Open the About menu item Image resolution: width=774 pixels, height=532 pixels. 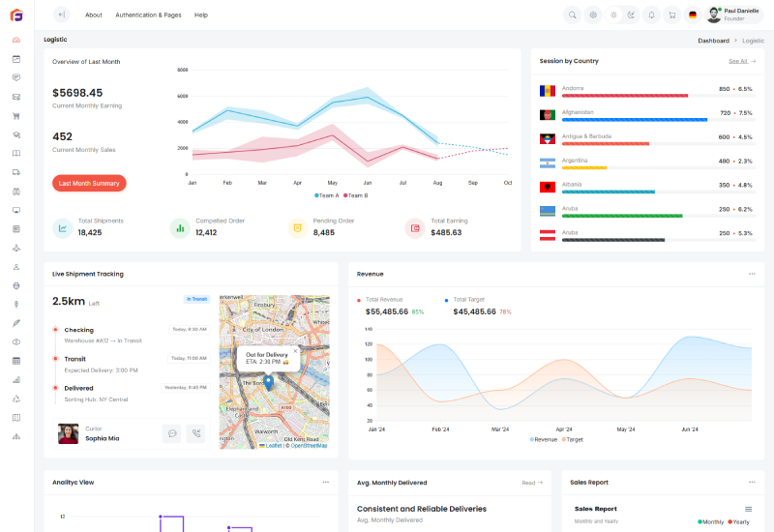point(93,15)
